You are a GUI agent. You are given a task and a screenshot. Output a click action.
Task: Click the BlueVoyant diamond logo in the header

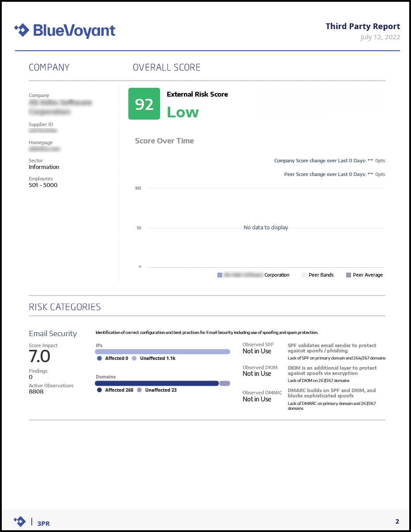click(x=22, y=30)
